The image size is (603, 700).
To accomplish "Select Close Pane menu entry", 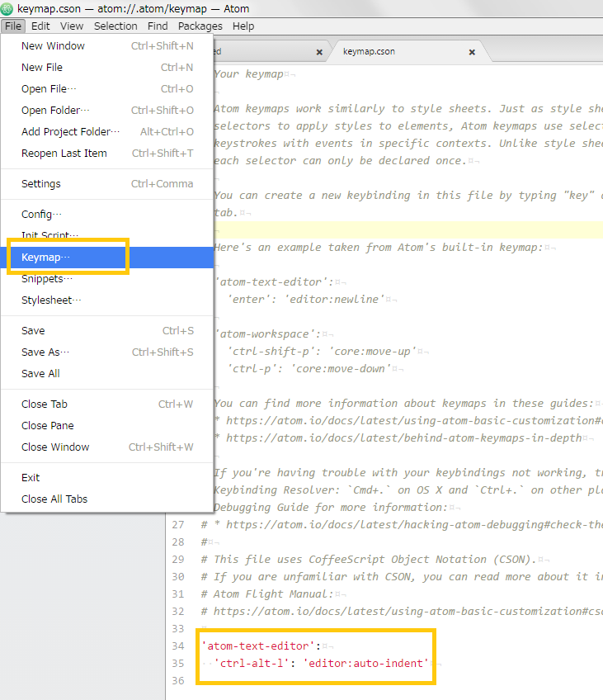I will click(x=107, y=425).
